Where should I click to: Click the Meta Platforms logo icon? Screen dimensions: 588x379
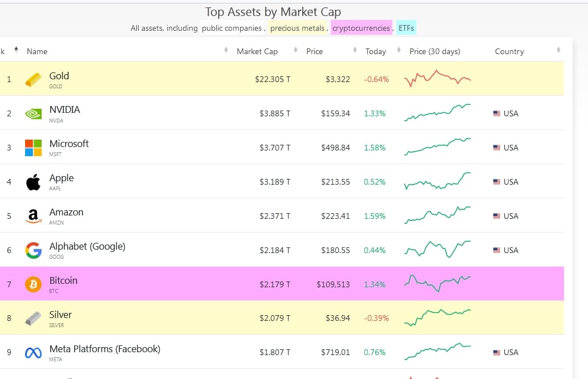(x=34, y=353)
